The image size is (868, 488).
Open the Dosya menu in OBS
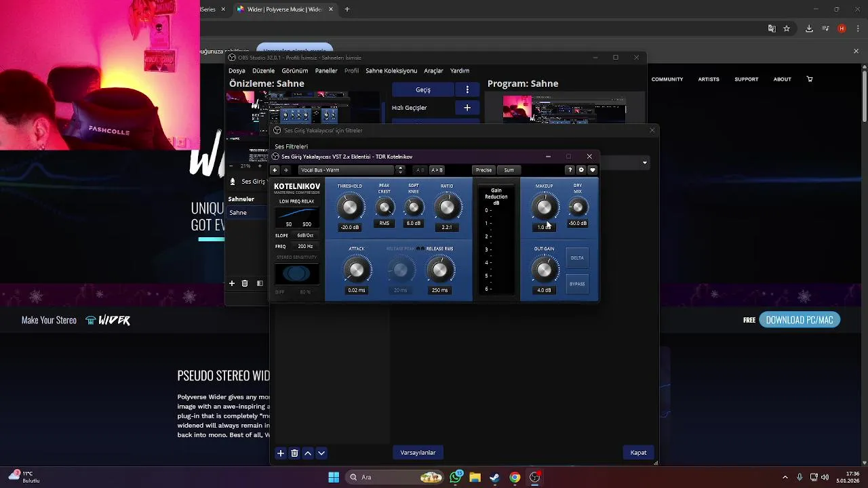coord(237,70)
